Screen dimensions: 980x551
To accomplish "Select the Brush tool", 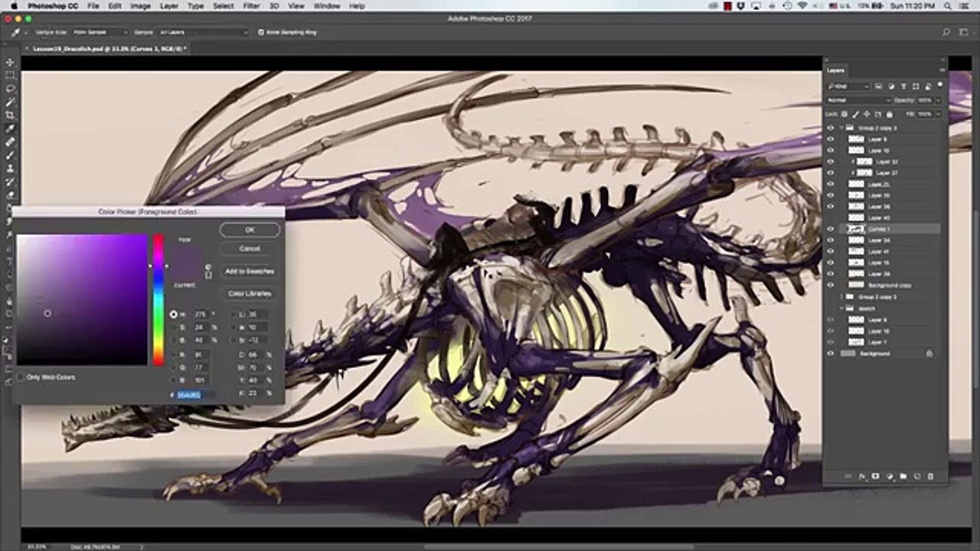I will [x=10, y=155].
